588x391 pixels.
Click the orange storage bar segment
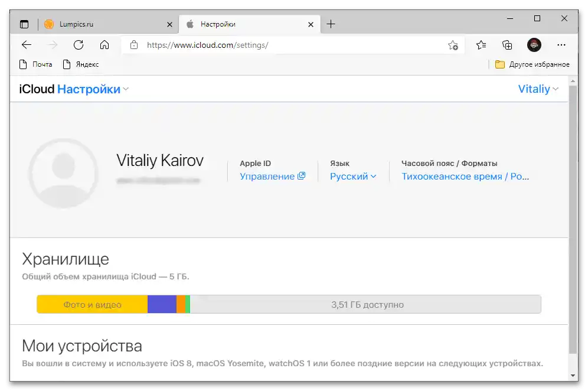coord(181,304)
